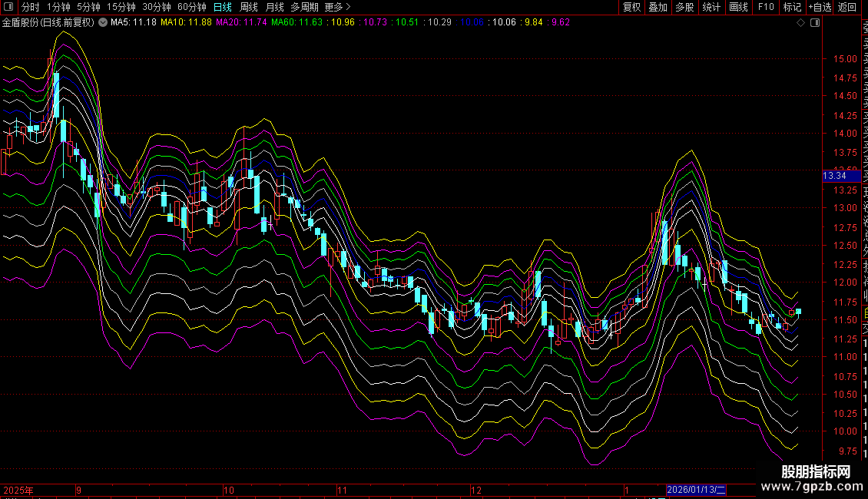
Task: Open the 月线 monthly chart
Action: 274,7
